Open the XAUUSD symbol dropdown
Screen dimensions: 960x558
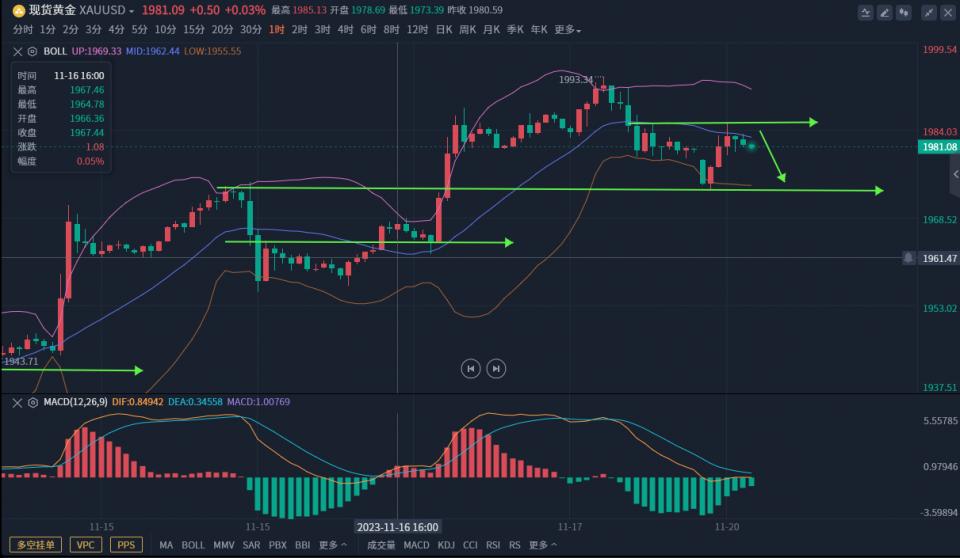[131, 10]
